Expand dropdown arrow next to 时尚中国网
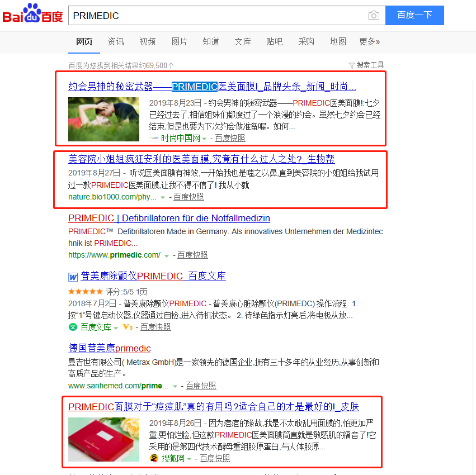This screenshot has height=475, width=476. pos(204,139)
